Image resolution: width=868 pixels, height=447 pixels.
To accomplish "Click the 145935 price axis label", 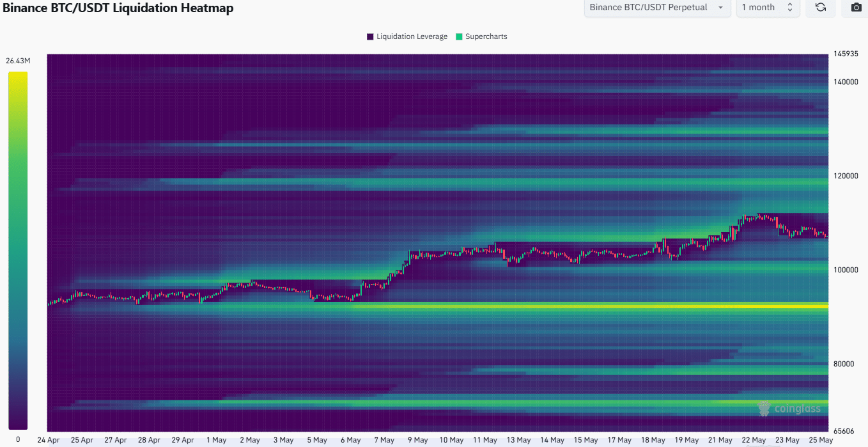I will 845,54.
